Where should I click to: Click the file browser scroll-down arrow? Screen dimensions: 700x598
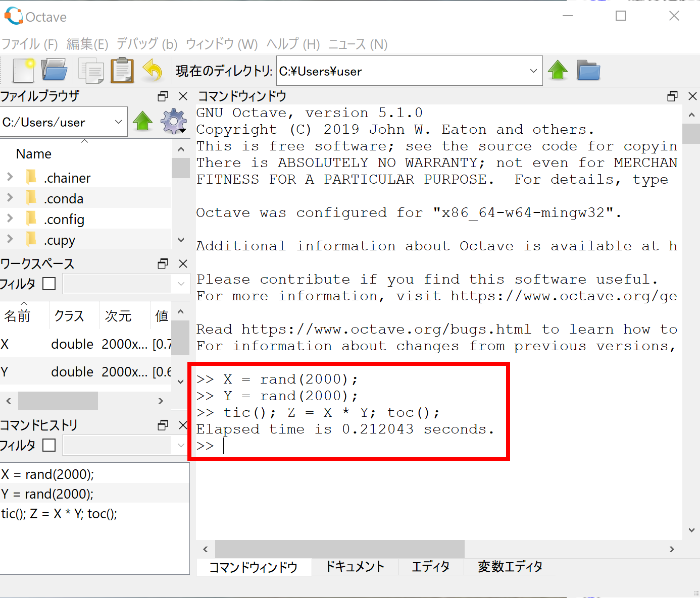point(181,240)
